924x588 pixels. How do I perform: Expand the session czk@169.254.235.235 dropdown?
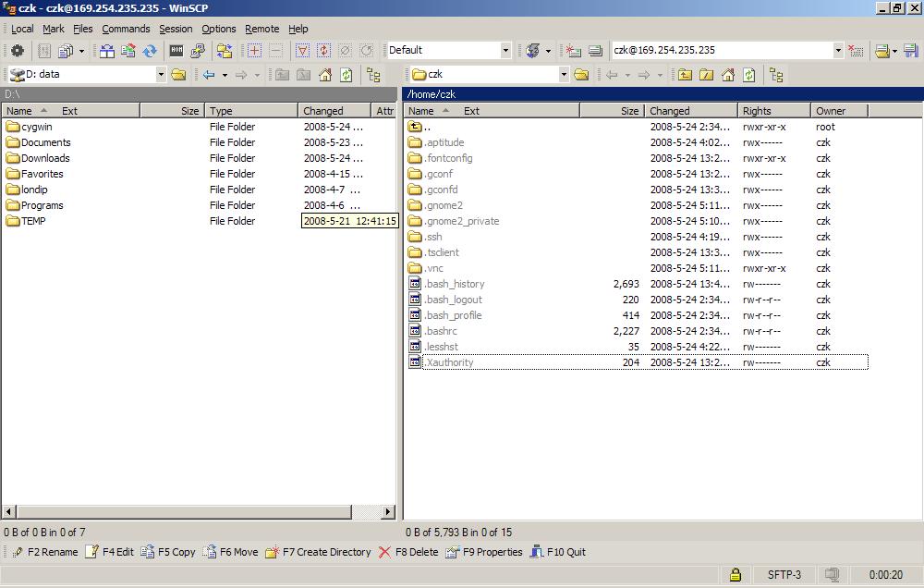click(x=839, y=50)
